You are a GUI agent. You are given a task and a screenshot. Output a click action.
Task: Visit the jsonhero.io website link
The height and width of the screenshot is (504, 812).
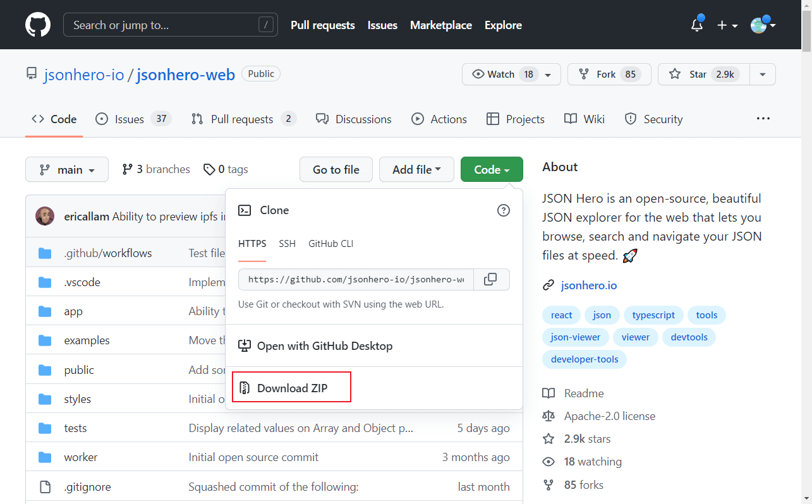(589, 285)
